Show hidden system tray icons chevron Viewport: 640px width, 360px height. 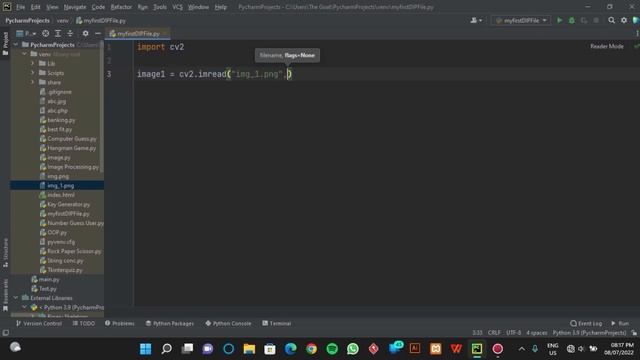click(522, 349)
